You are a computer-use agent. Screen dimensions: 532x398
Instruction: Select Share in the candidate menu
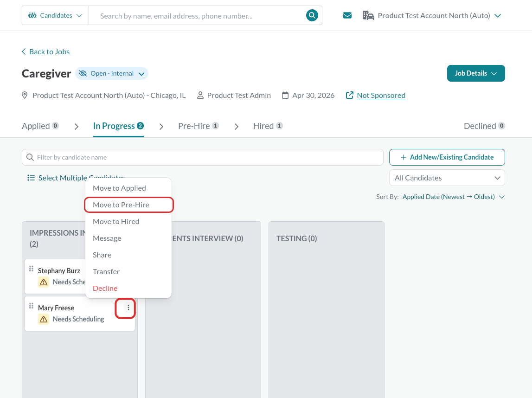128,255
